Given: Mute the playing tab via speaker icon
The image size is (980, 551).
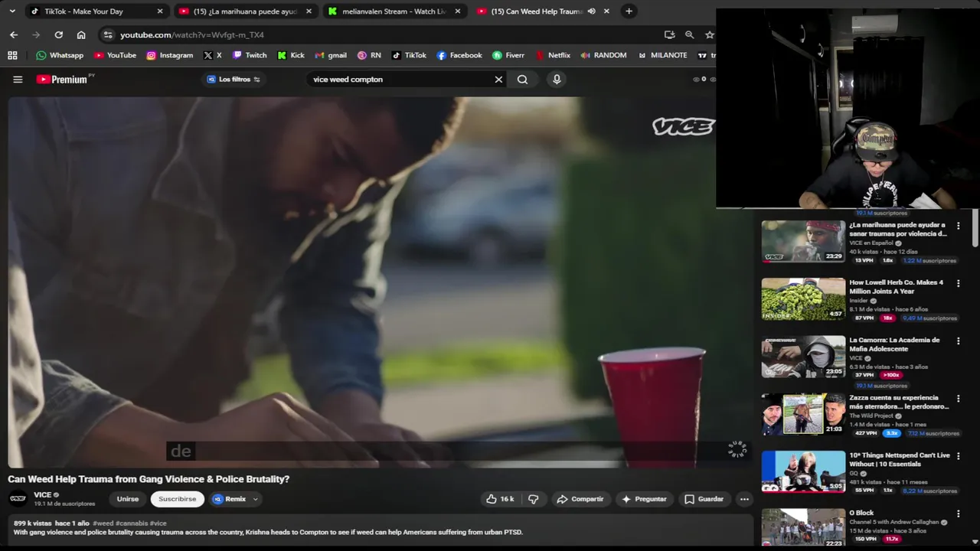Looking at the screenshot, I should [591, 11].
